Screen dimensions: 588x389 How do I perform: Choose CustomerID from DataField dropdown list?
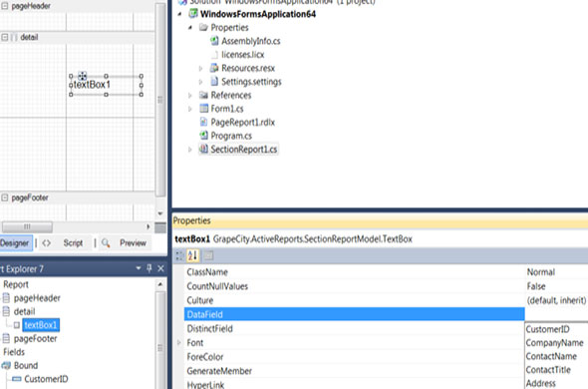(x=556, y=329)
